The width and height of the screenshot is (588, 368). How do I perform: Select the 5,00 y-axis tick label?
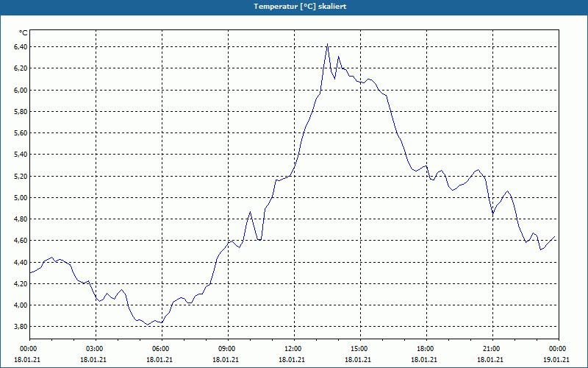[x=21, y=197]
